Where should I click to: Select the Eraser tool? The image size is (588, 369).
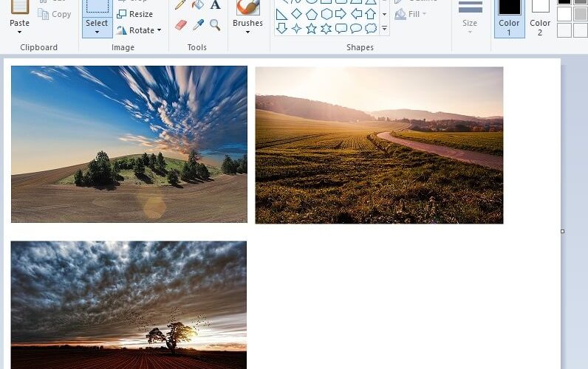pyautogui.click(x=180, y=25)
